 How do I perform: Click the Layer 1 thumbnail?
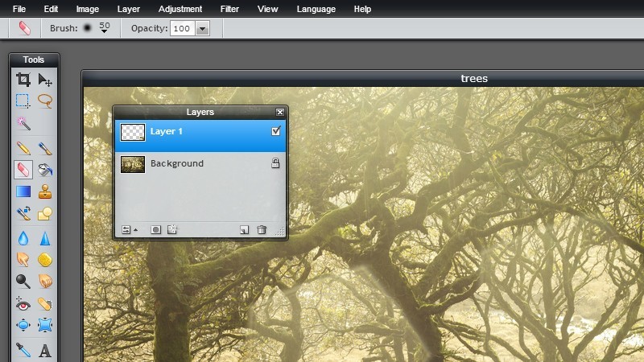133,132
